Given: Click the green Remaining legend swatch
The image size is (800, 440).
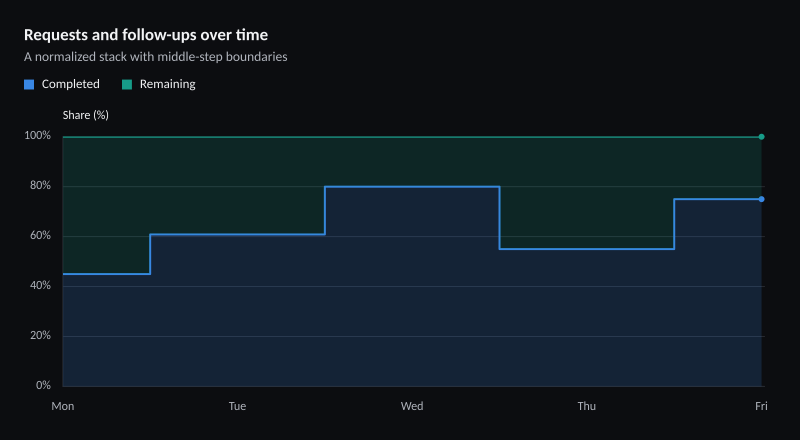Looking at the screenshot, I should point(127,84).
